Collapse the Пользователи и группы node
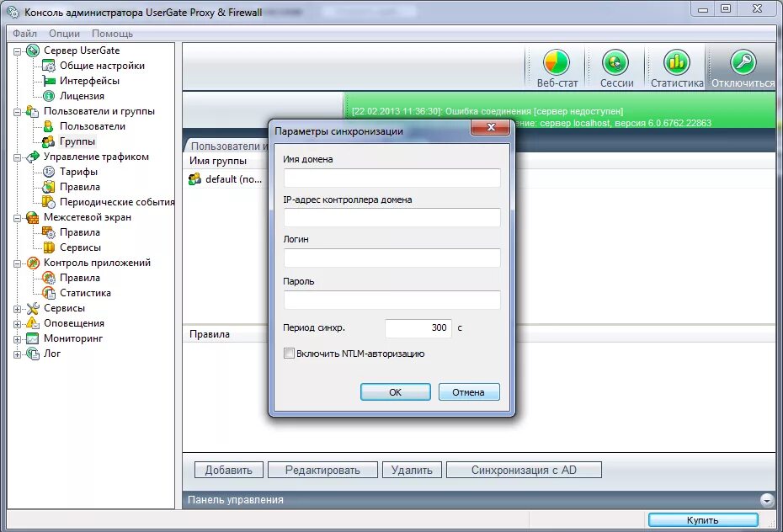 [17, 112]
